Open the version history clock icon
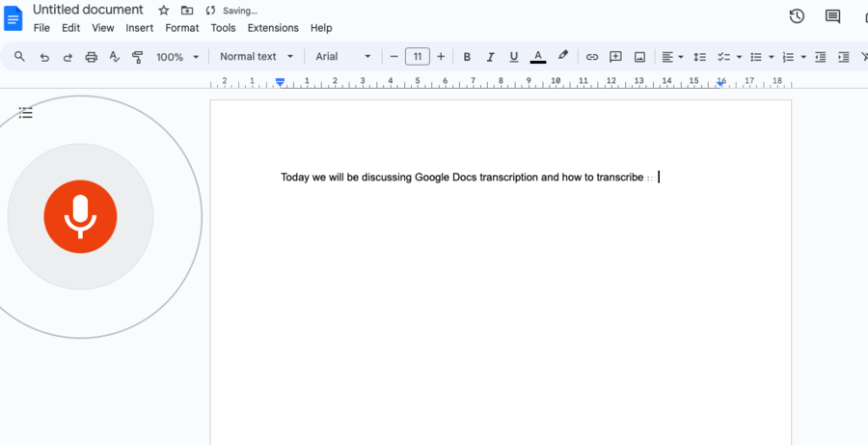 click(797, 16)
